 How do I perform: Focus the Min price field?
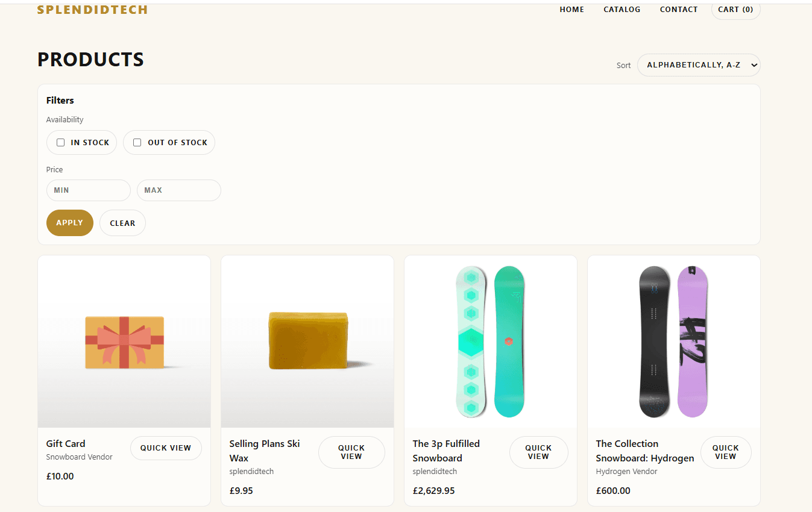(x=88, y=190)
